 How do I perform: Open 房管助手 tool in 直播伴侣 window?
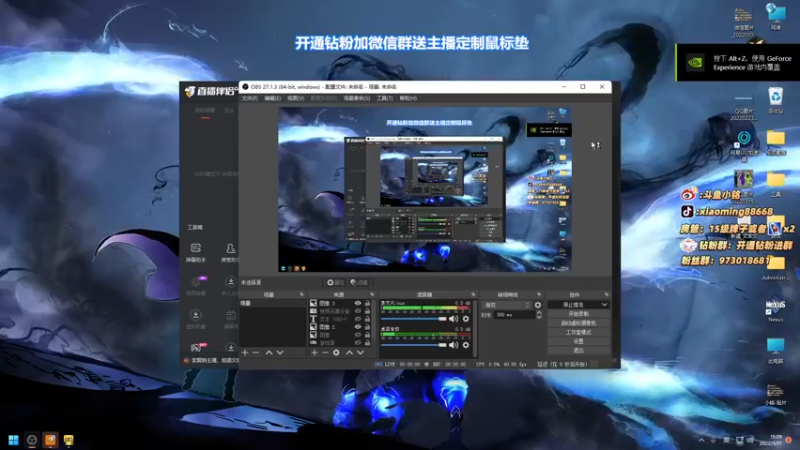click(230, 253)
